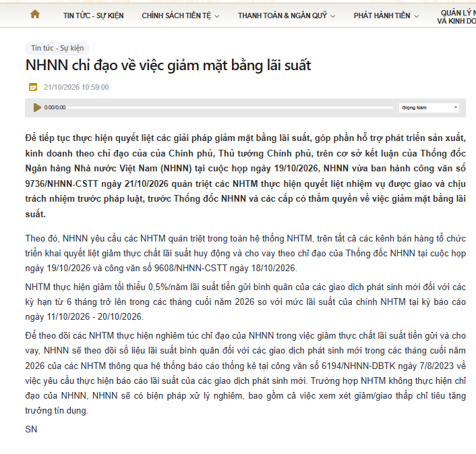The height and width of the screenshot is (454, 476).
Task: Click the 21/10/2026 10:59:00 timestamp
Action: (76, 87)
